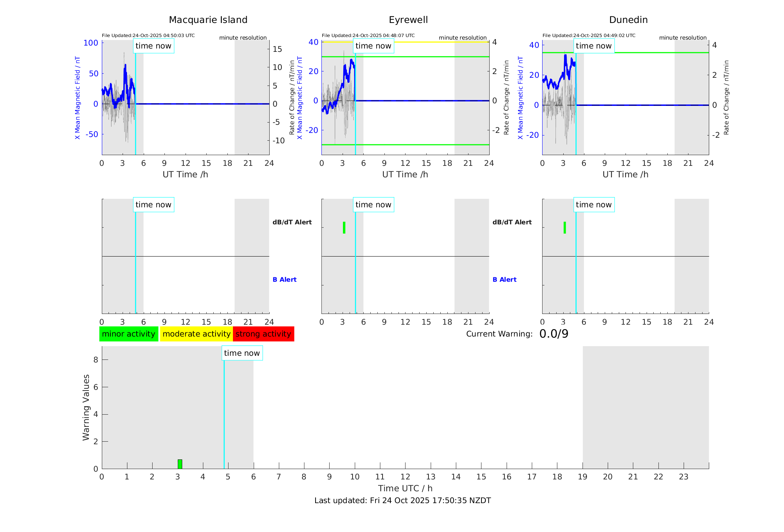This screenshot has width=784, height=532.
Task: Click the green minor activity legend box
Action: click(x=129, y=334)
